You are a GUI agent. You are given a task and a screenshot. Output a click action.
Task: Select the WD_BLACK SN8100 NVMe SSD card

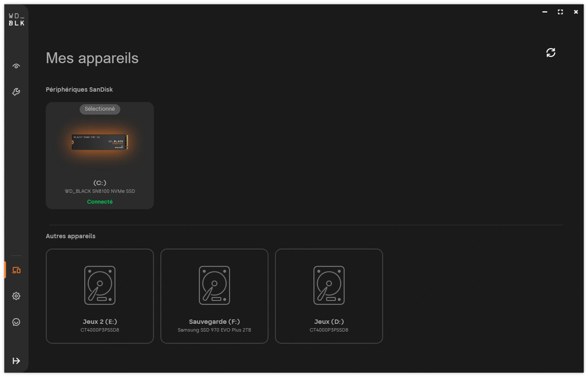tap(100, 156)
